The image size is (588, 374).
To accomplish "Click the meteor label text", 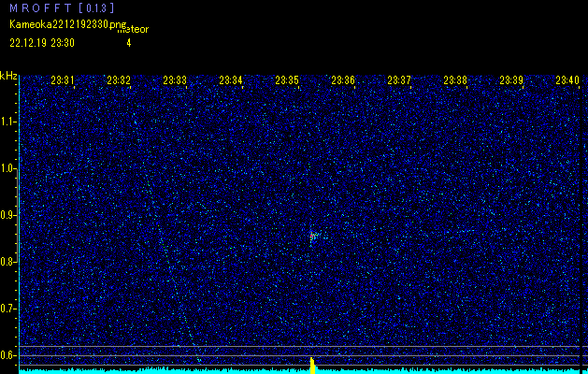I will pos(133,29).
